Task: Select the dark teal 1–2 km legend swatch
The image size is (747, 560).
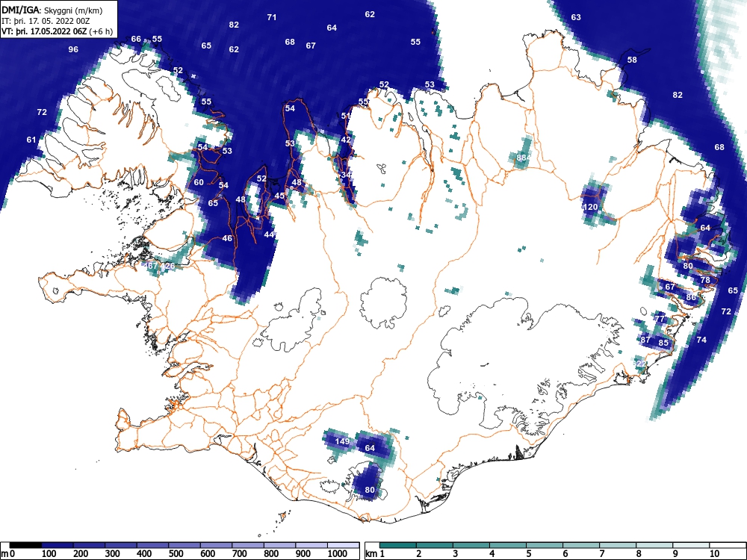Action: click(397, 545)
